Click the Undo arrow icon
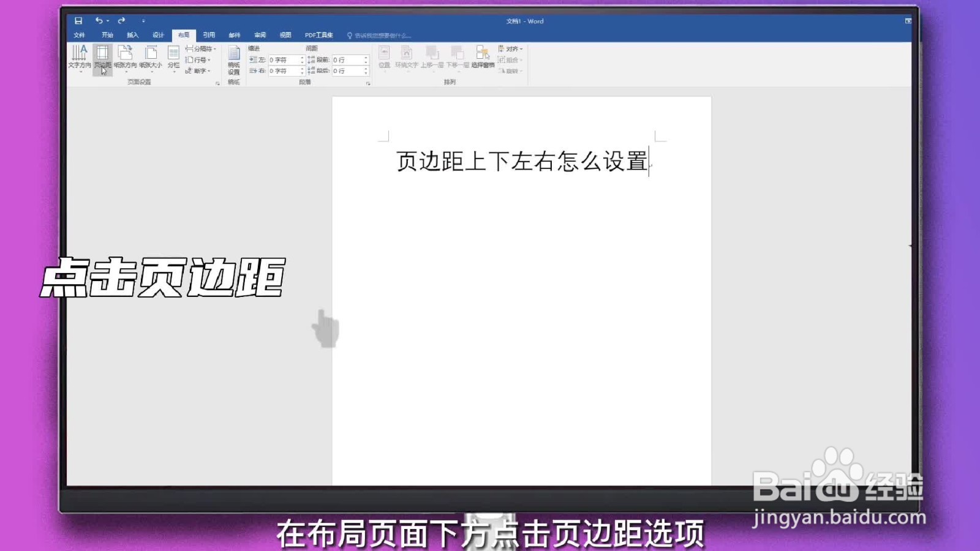Viewport: 980px width, 551px height. (98, 20)
